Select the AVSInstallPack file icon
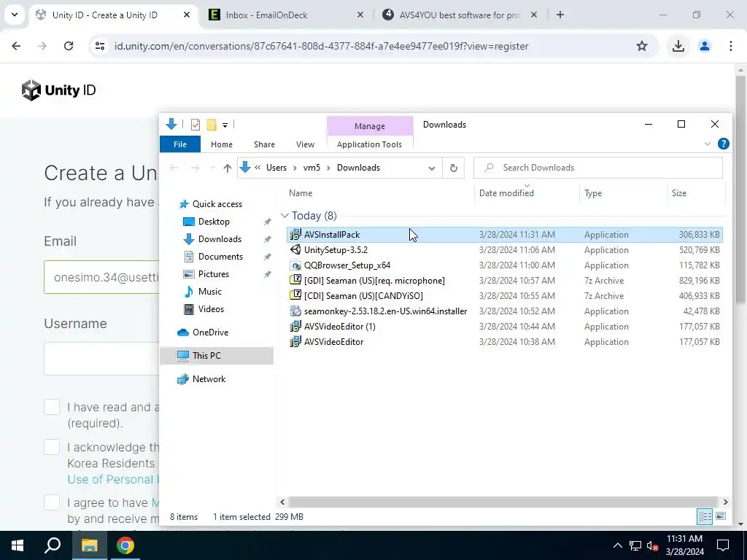The width and height of the screenshot is (747, 560). [x=295, y=234]
